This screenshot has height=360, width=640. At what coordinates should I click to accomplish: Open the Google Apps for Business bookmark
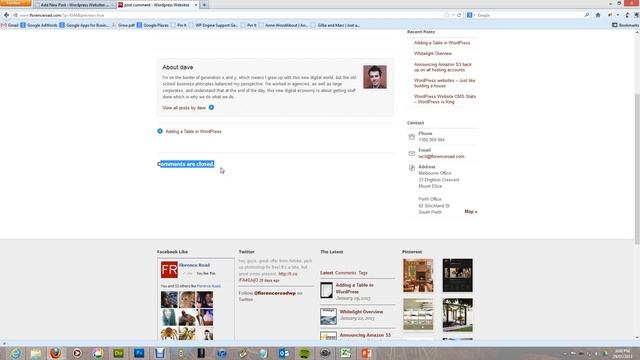(x=84, y=25)
